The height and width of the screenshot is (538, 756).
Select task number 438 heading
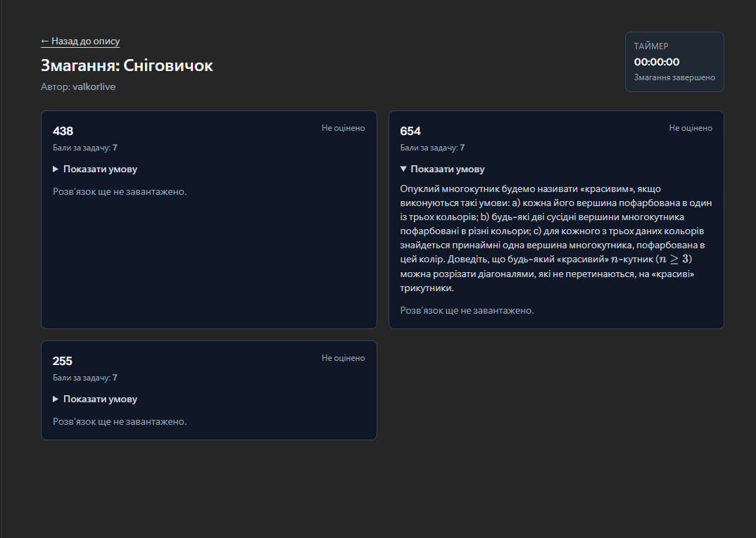click(x=63, y=131)
